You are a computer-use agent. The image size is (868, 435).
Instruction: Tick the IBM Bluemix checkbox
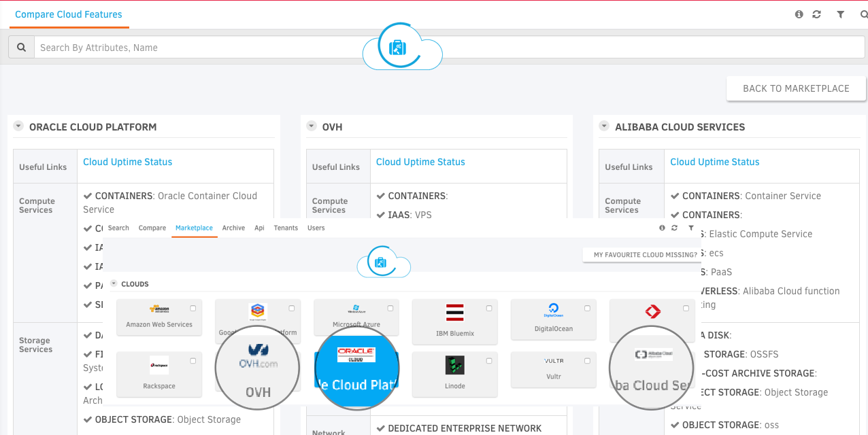click(x=488, y=309)
